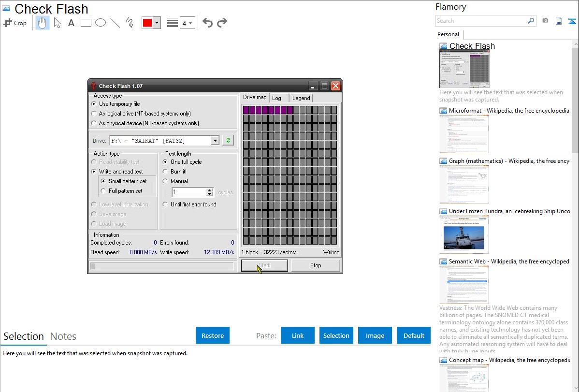
Task: Select the arrow pointer tool
Action: pyautogui.click(x=57, y=23)
